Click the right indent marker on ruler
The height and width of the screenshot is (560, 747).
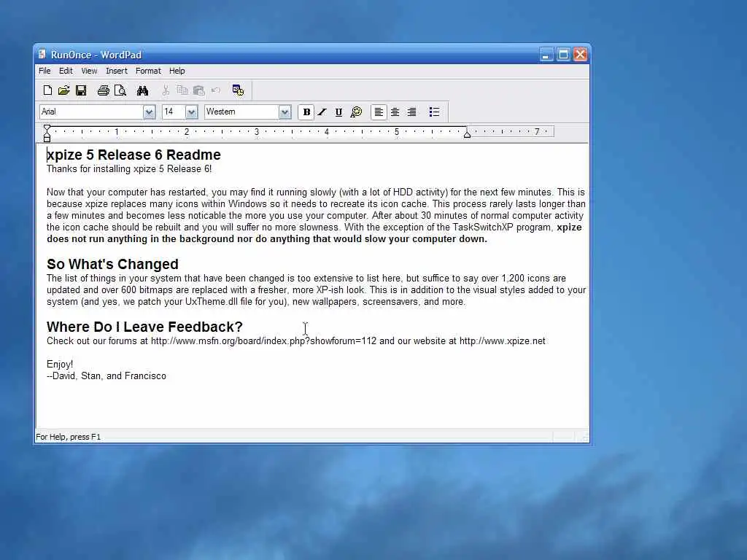[x=468, y=135]
